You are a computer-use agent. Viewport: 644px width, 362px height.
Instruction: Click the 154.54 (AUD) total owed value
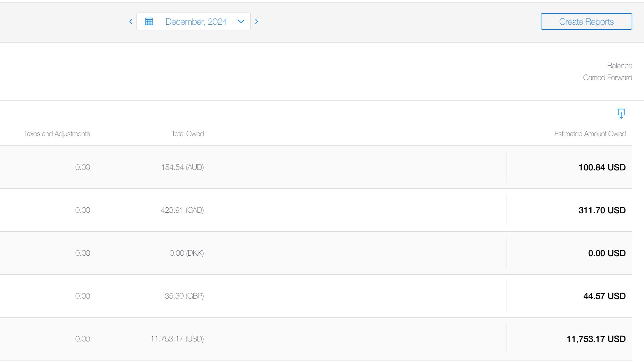(182, 167)
